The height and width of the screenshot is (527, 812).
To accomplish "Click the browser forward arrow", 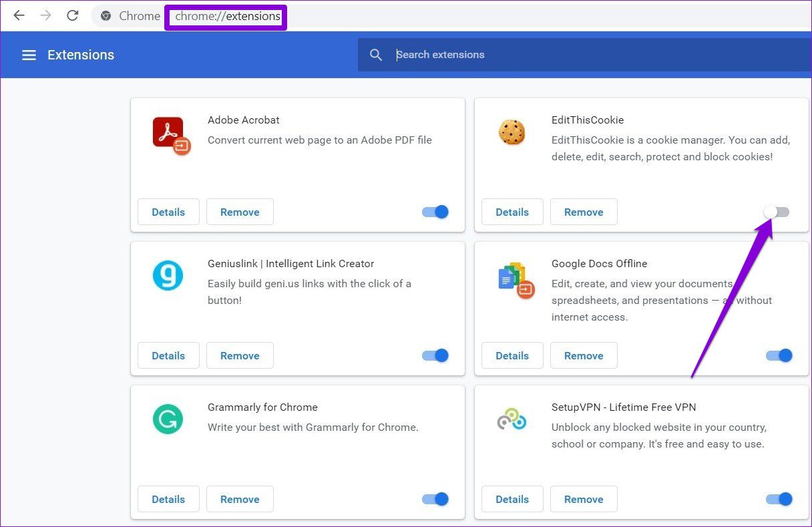I will pos(45,15).
